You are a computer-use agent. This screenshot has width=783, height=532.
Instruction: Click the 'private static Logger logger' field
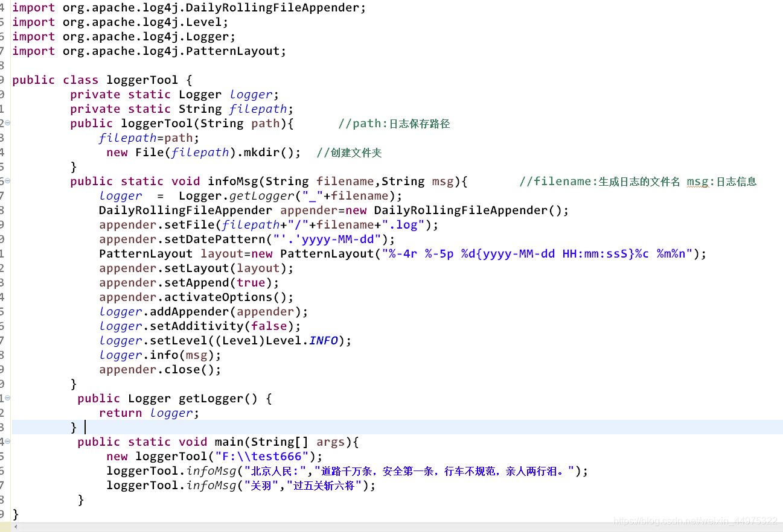175,95
